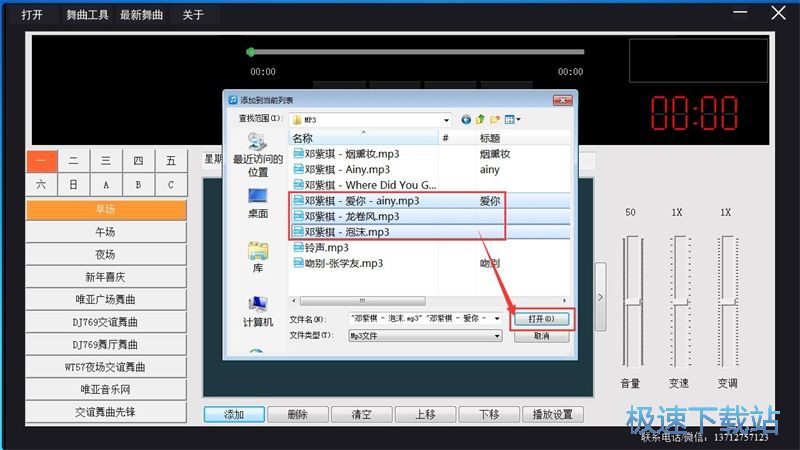Viewport: 800px width, 450px height.
Task: Open Recent Places (最近访问的位置) shortcut
Action: click(258, 155)
